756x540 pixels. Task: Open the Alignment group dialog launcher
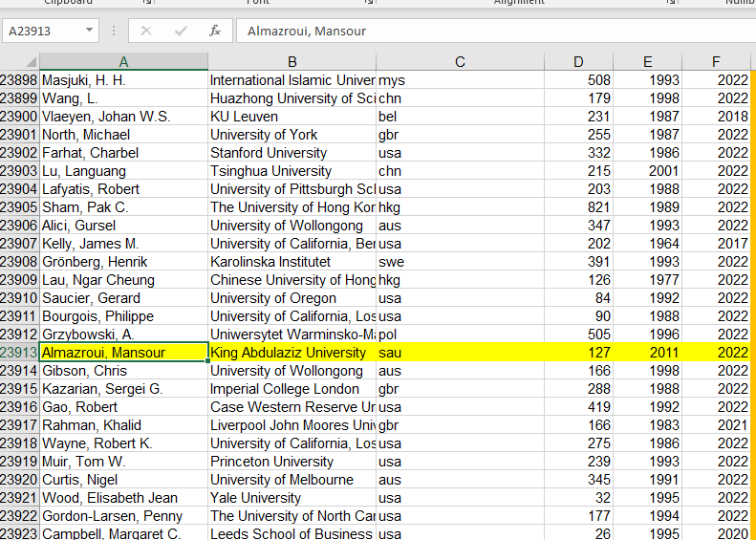(672, 2)
